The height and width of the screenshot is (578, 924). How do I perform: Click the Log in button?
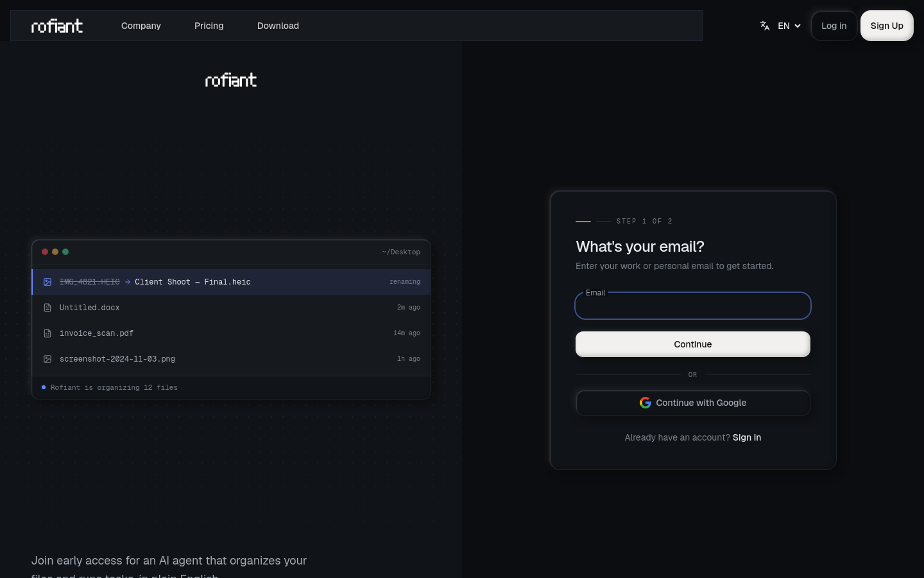tap(834, 26)
